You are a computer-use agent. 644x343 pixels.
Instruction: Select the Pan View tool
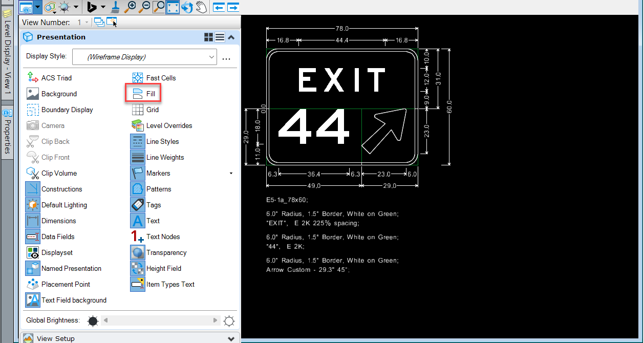tap(200, 7)
